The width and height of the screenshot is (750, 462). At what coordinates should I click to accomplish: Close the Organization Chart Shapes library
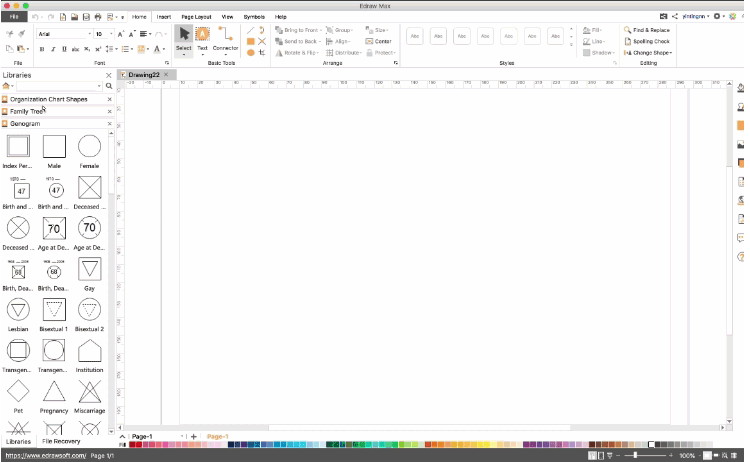point(110,99)
